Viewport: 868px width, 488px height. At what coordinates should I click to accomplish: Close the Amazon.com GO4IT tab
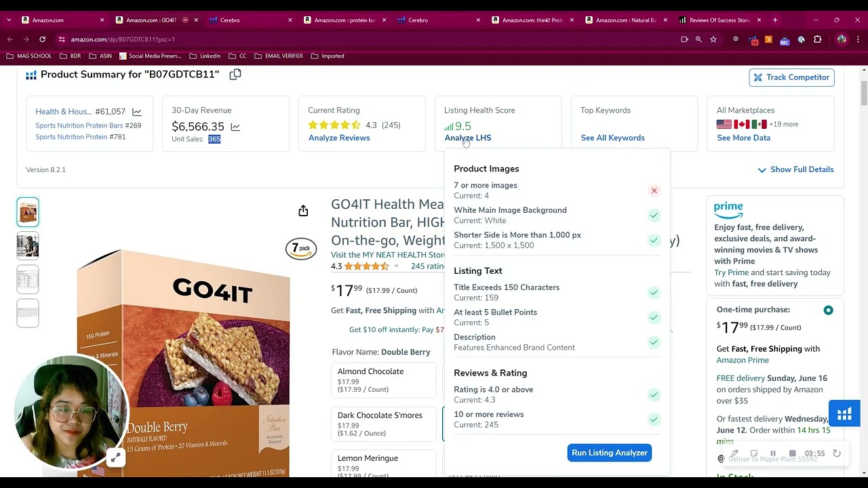click(x=196, y=20)
